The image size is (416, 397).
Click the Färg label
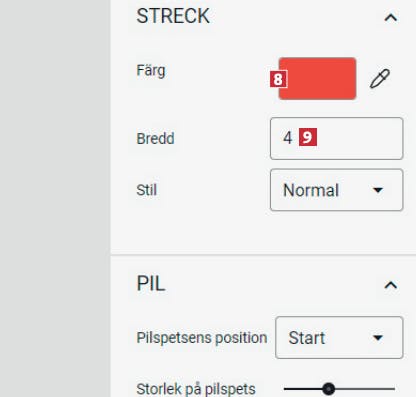[x=151, y=71]
